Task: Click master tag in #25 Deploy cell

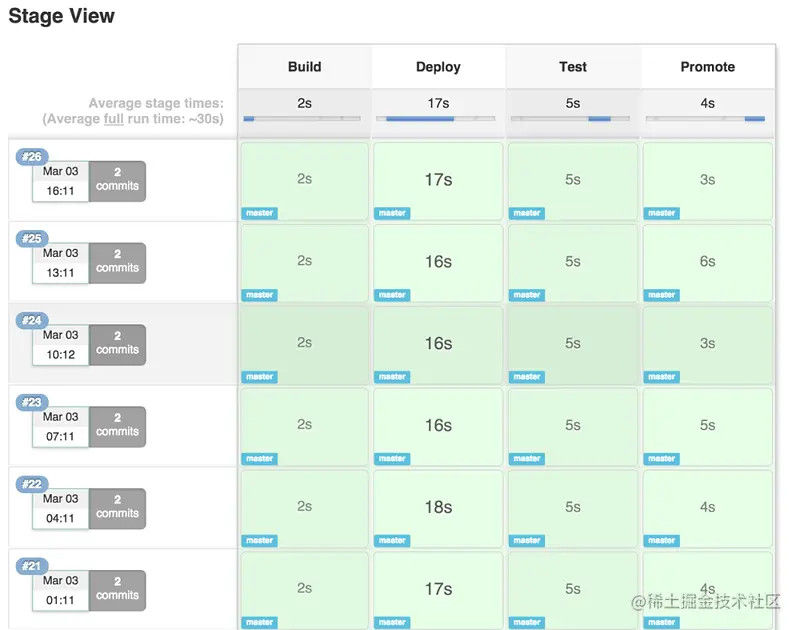Action: pos(392,295)
